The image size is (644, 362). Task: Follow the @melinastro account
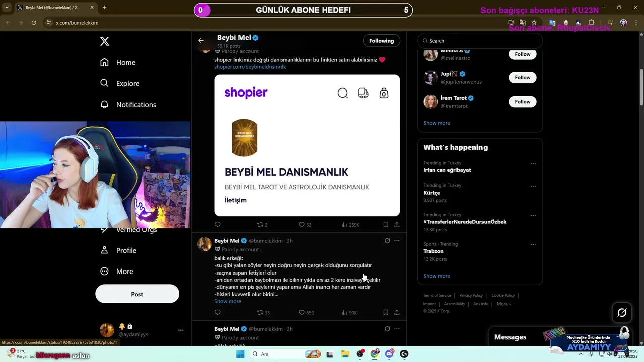[x=522, y=54]
